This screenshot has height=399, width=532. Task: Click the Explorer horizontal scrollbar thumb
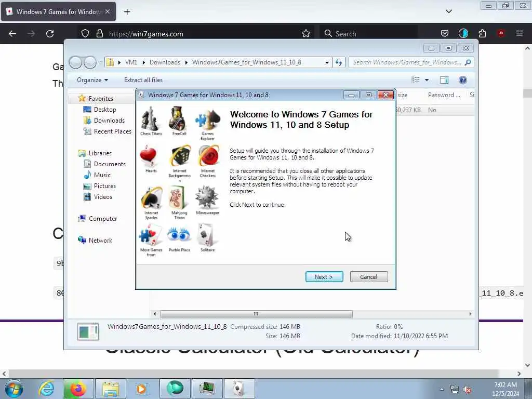click(x=256, y=314)
